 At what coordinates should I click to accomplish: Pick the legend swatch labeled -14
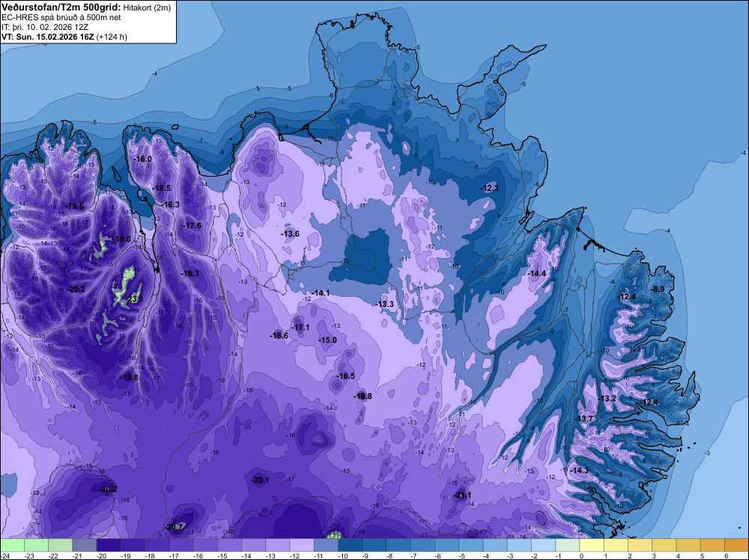click(x=254, y=545)
